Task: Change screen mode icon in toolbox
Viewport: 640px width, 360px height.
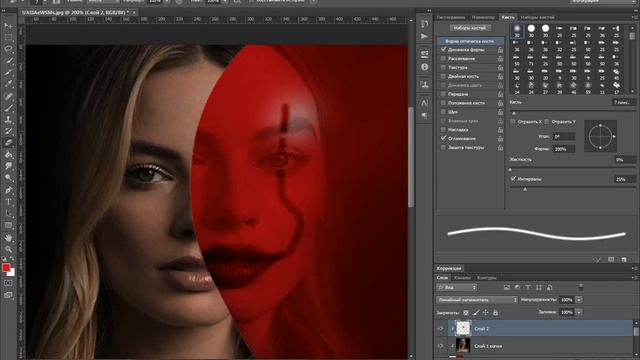Action: tap(8, 295)
